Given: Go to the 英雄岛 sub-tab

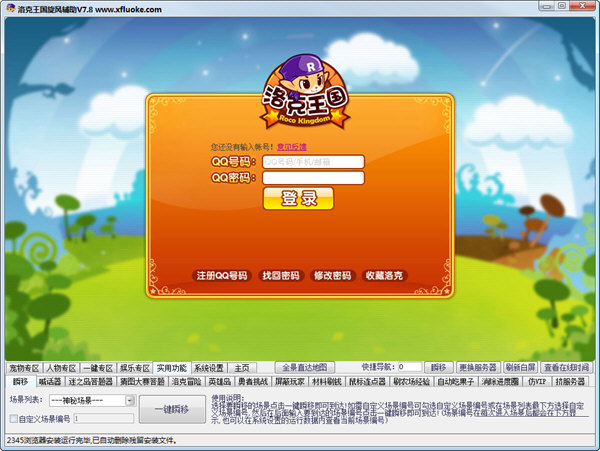Looking at the screenshot, I should click(219, 381).
